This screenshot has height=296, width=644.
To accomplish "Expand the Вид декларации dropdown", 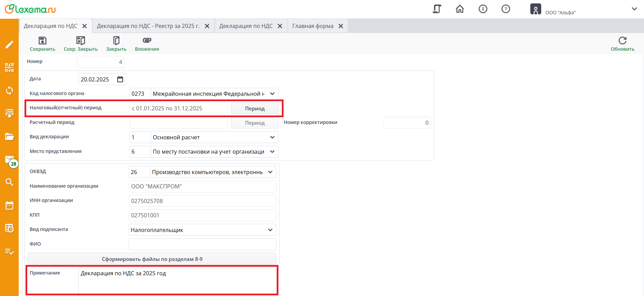I will tap(272, 137).
